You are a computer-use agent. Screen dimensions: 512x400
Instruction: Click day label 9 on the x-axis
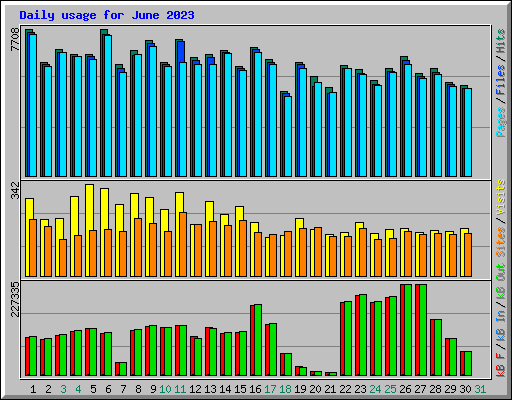(x=153, y=389)
